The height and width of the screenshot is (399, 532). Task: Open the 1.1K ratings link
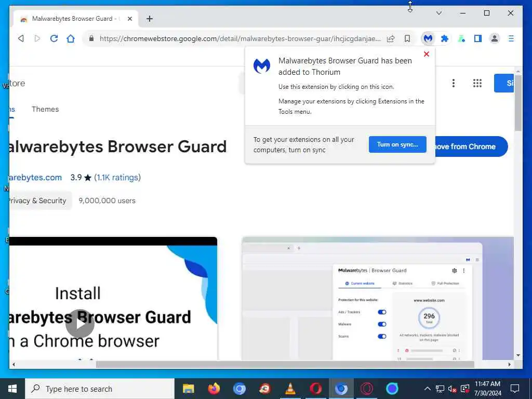[117, 178]
